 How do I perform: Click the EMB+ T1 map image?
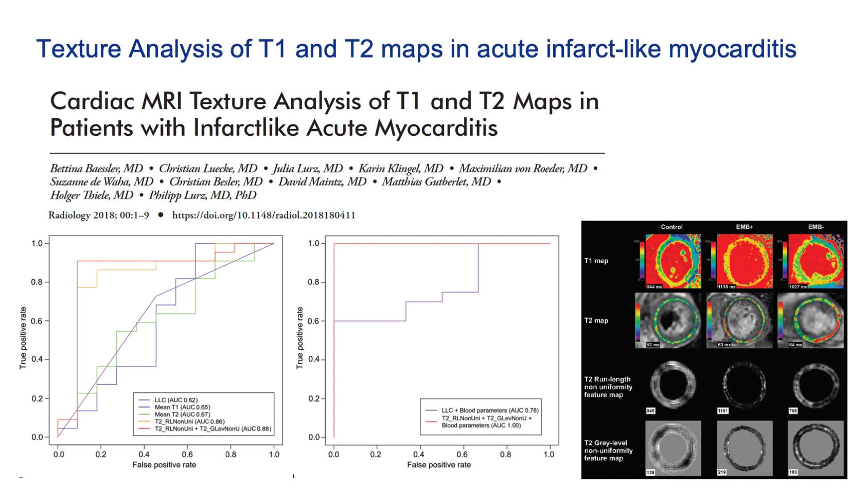pyautogui.click(x=745, y=261)
